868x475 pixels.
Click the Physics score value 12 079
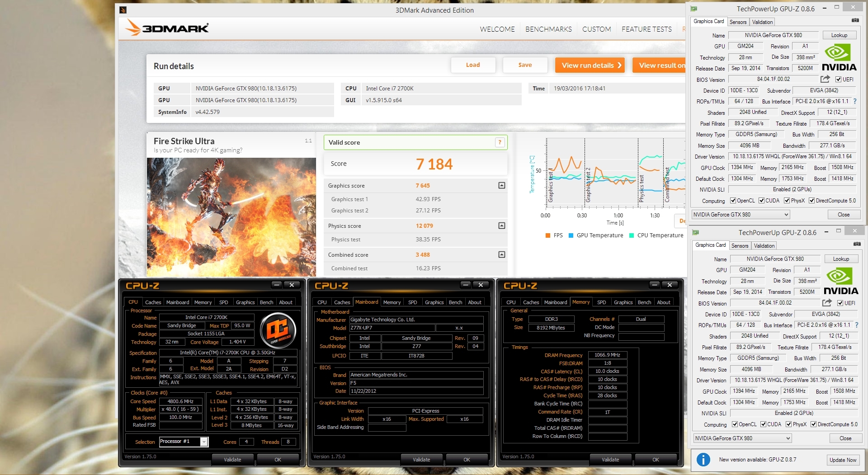(425, 226)
